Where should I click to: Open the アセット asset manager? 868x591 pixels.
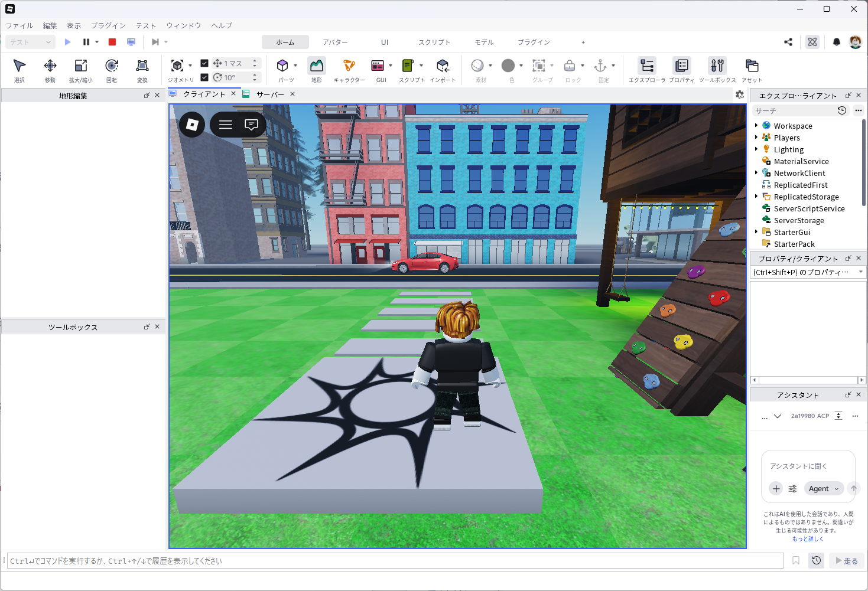752,70
